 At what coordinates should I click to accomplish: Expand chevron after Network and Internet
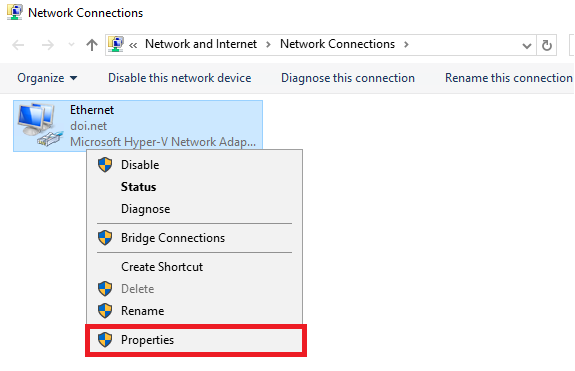[268, 45]
